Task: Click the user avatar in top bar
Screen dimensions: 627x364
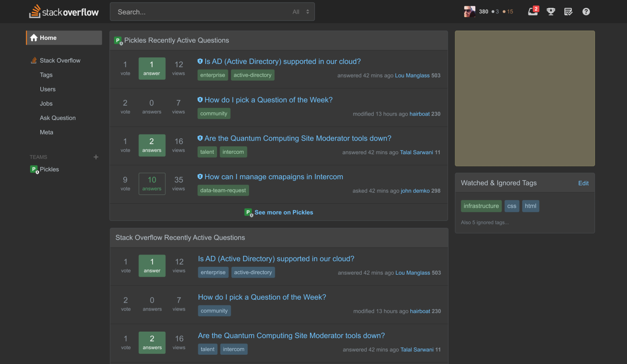Action: pyautogui.click(x=470, y=12)
